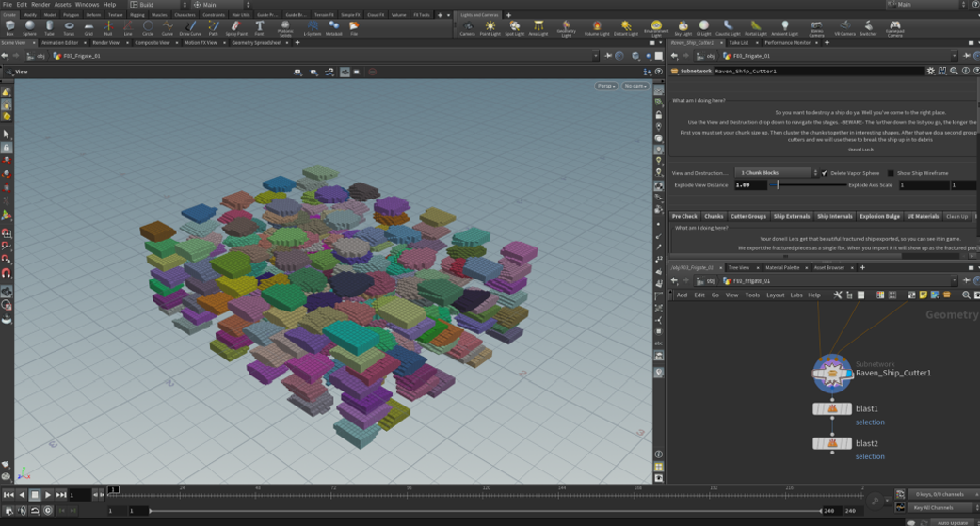
Task: Uncheck the Delete Vapor Sphere checkbox
Action: pyautogui.click(x=825, y=173)
